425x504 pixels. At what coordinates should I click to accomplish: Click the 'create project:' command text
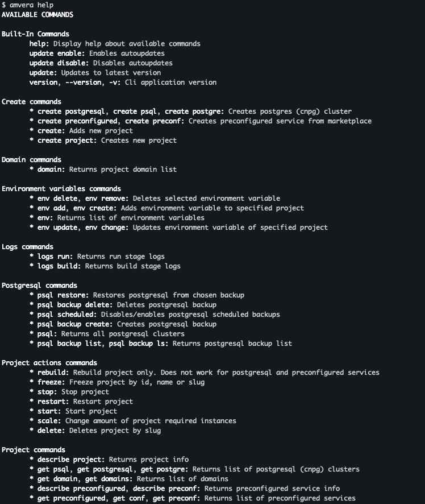pos(67,140)
